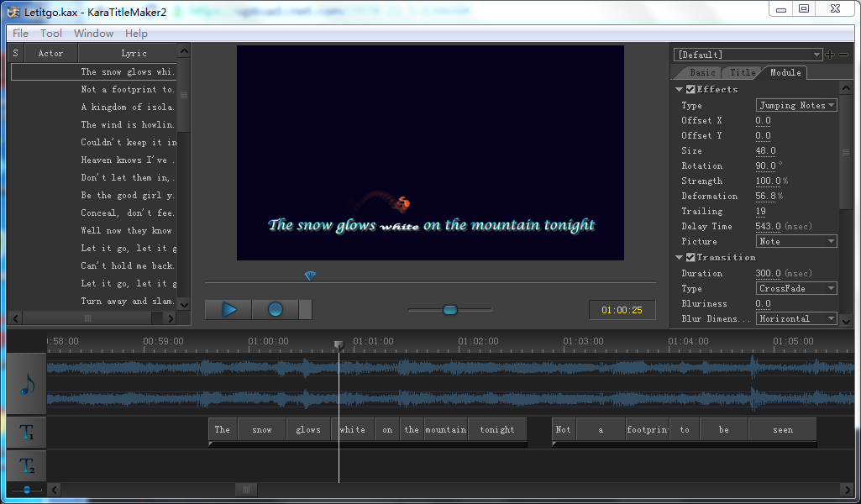Click the narrow button beside Record
Screen dimensions: 861x504
[x=305, y=310]
